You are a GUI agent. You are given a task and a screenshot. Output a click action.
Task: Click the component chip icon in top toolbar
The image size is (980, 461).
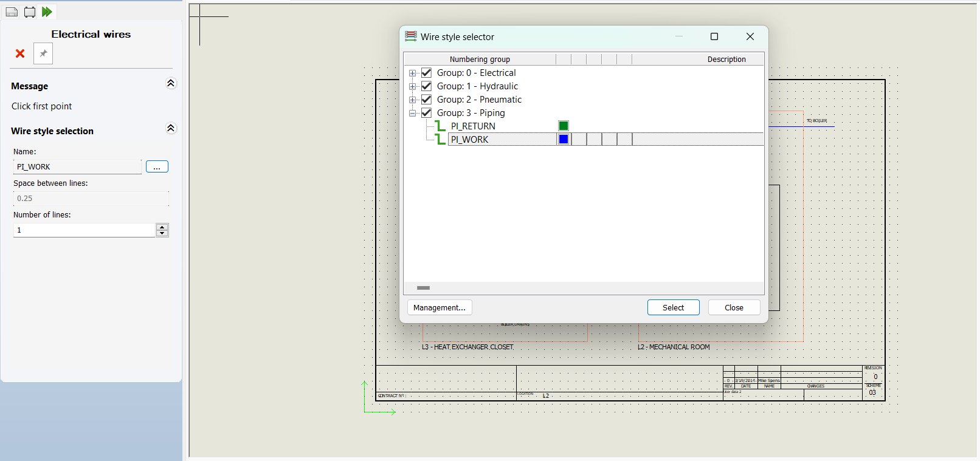tap(29, 12)
